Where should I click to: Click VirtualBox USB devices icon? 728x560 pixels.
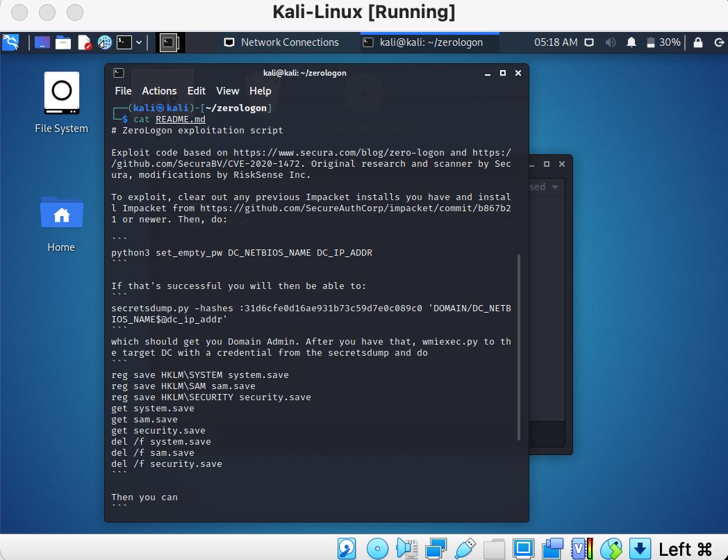point(465,548)
